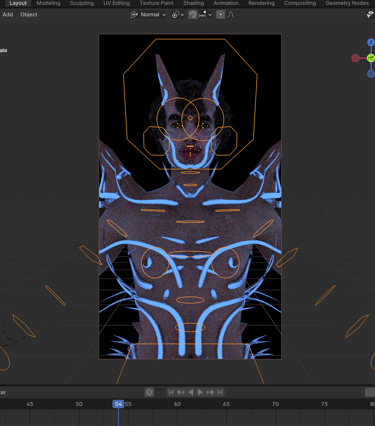
Task: Click the blue Z axis gizmo handle
Action: [371, 42]
